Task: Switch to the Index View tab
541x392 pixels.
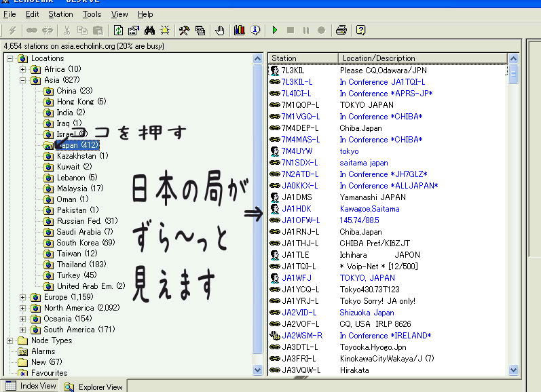Action: pyautogui.click(x=31, y=386)
